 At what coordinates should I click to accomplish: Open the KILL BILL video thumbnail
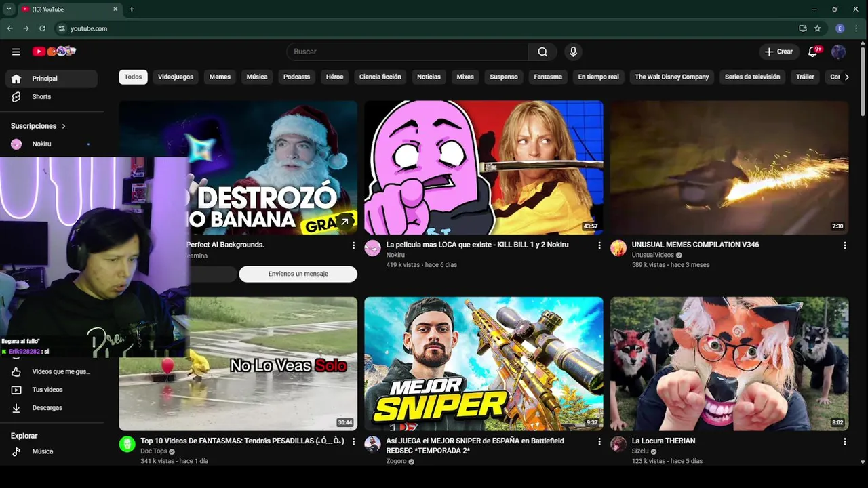(484, 167)
